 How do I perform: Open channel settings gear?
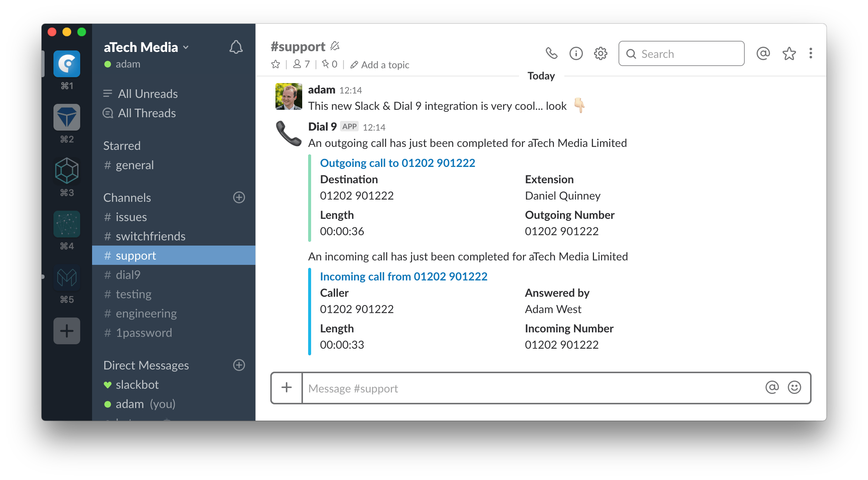(x=600, y=53)
